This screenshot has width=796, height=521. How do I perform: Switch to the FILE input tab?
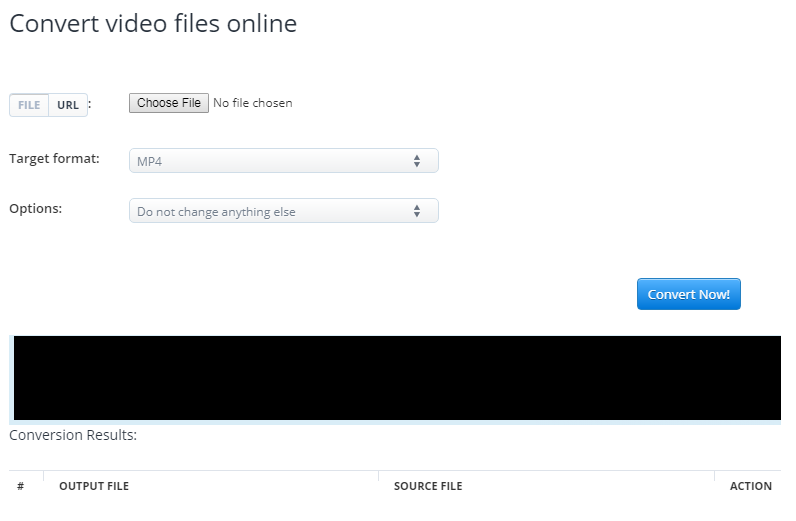pyautogui.click(x=29, y=105)
